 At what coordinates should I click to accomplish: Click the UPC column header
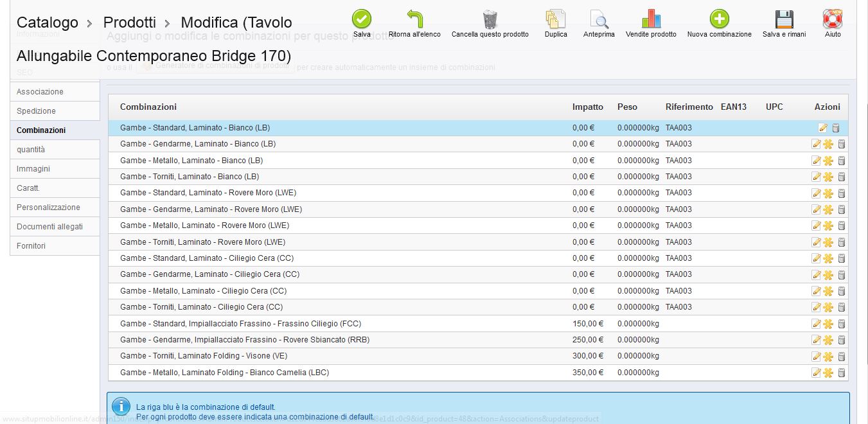(774, 107)
